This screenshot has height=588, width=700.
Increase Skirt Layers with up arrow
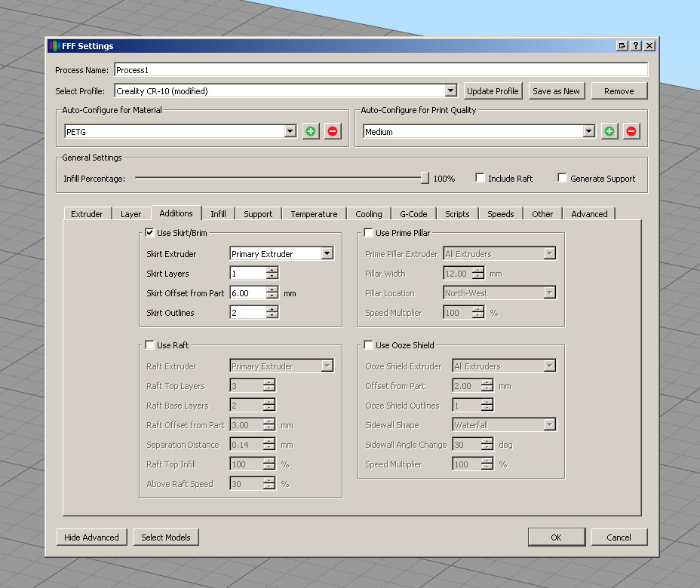click(x=272, y=270)
